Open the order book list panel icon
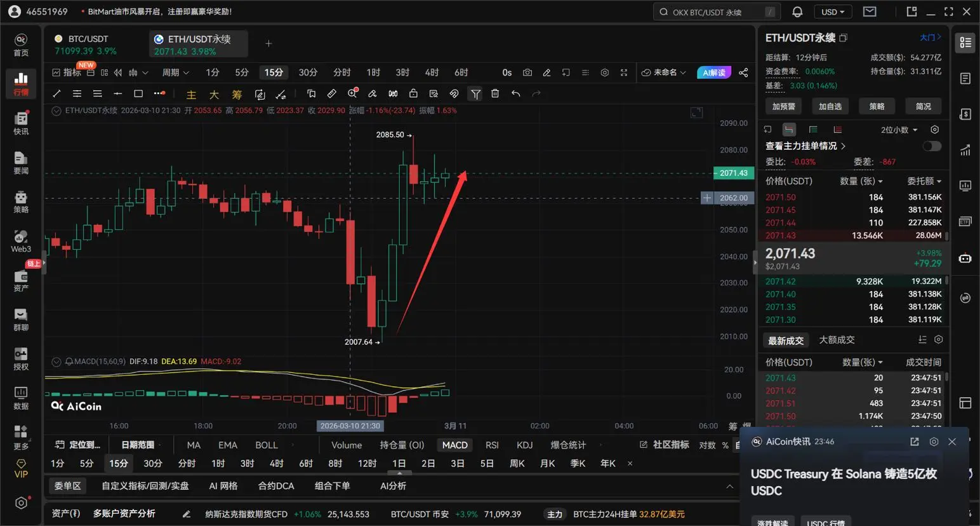The height and width of the screenshot is (526, 980). pyautogui.click(x=965, y=43)
